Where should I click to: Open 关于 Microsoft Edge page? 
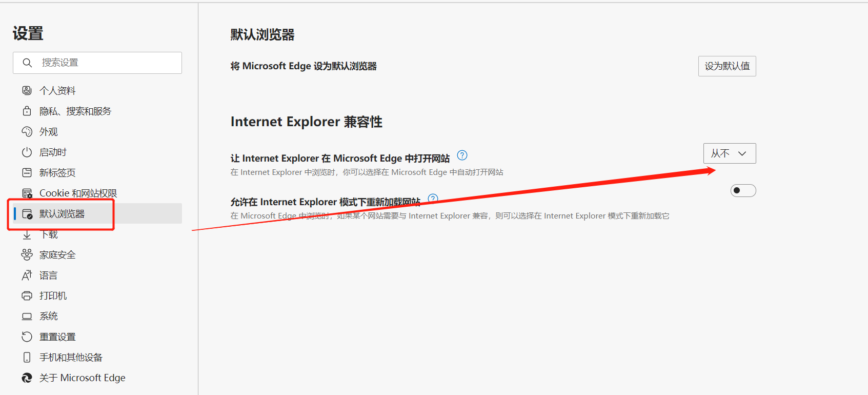tap(97, 378)
